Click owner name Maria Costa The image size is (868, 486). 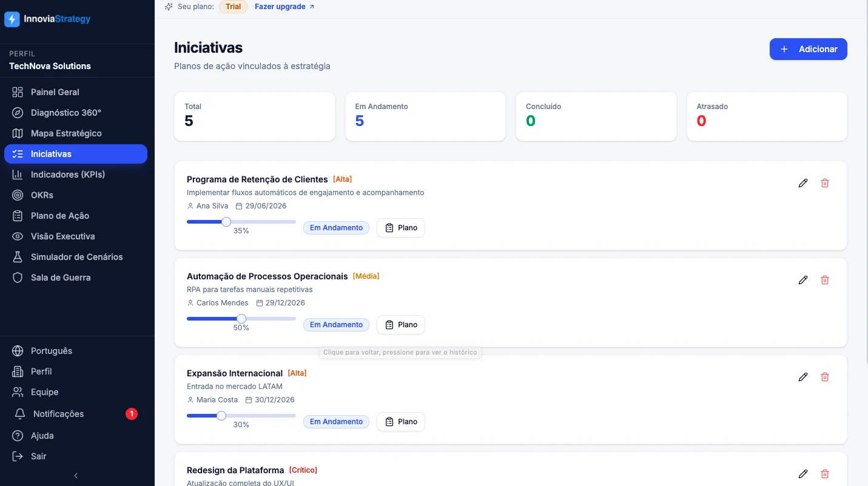217,400
